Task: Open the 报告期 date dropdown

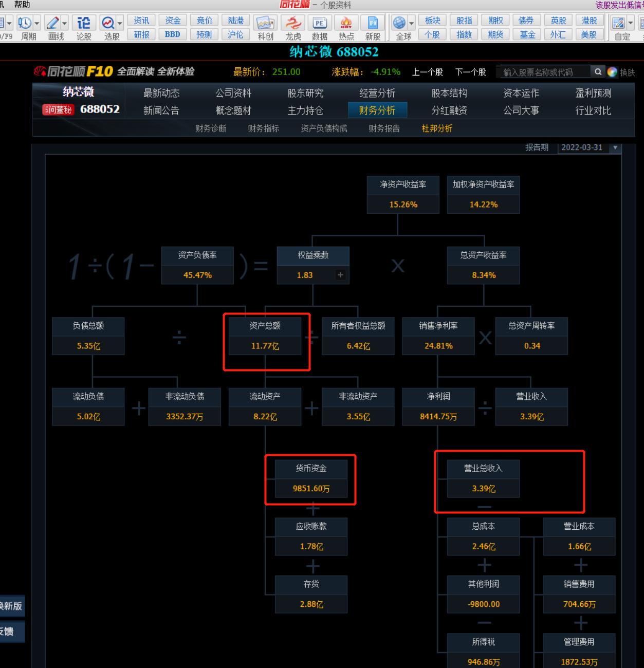Action: point(615,147)
